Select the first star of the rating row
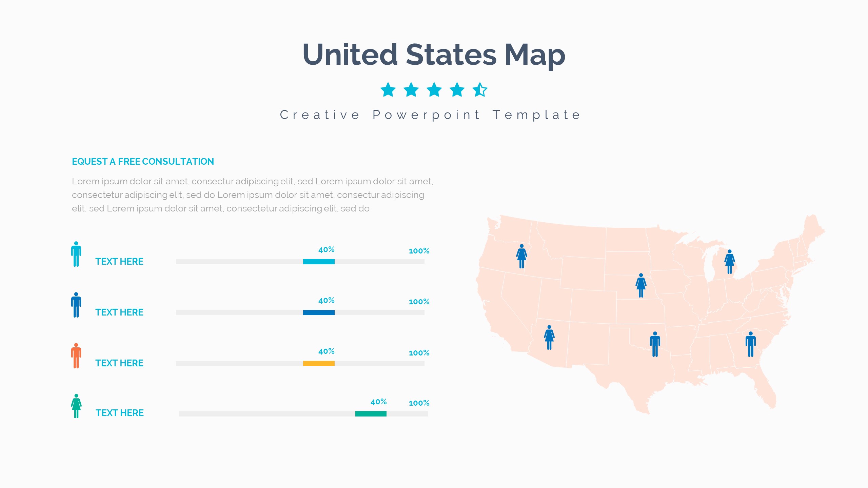The image size is (868, 488). (x=388, y=90)
